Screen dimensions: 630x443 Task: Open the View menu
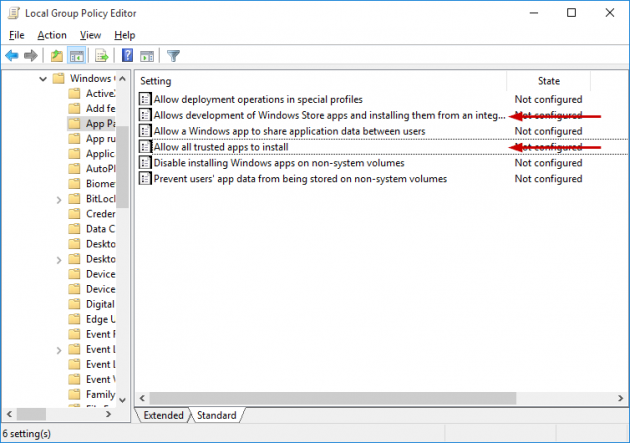[90, 35]
